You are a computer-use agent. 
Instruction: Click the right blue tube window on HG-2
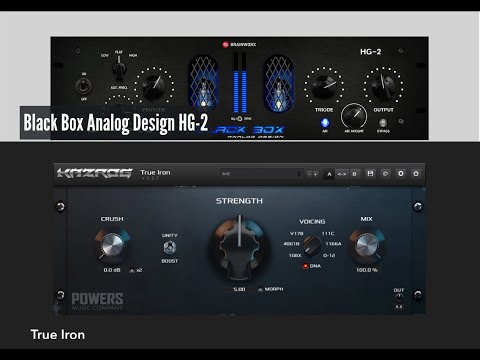[279, 83]
